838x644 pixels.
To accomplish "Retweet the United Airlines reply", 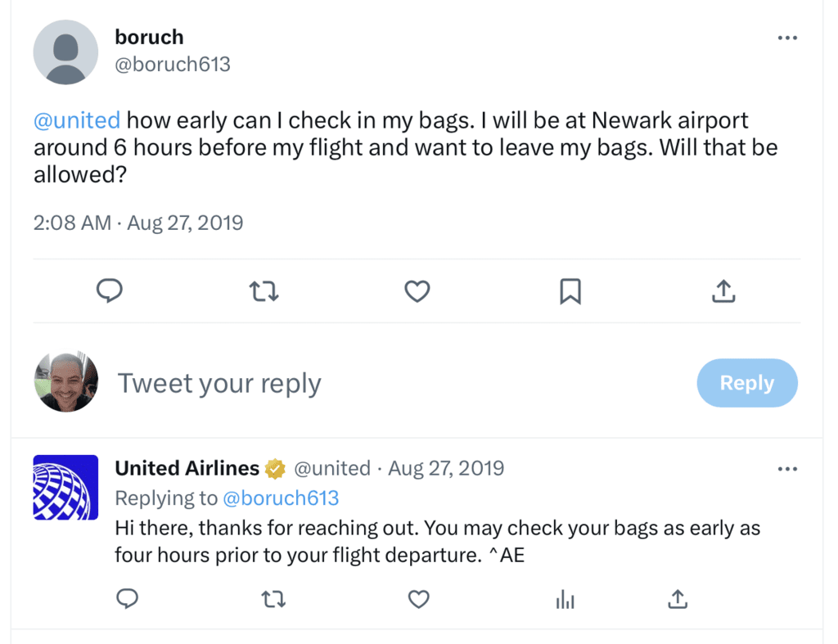I will click(273, 600).
